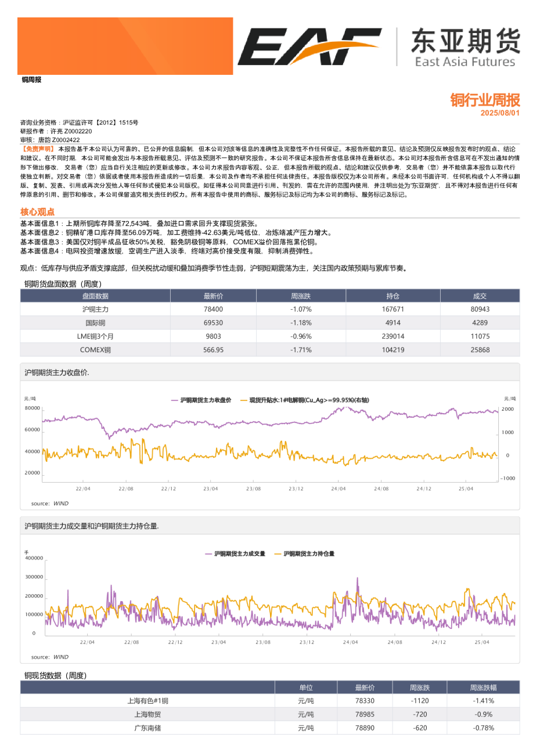
Task: Click the purple line marker for 沪铜期货主力收盘价
Action: click(x=174, y=400)
